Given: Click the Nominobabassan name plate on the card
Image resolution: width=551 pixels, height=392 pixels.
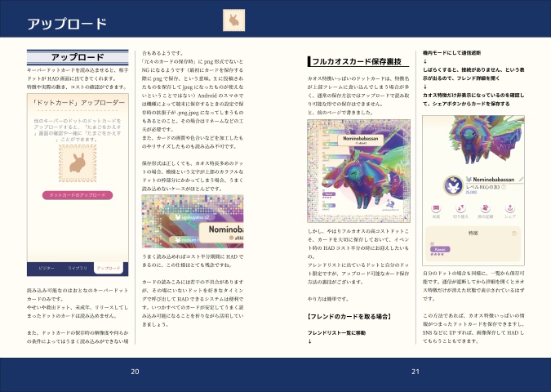Looking at the screenshot, I should [361, 140].
